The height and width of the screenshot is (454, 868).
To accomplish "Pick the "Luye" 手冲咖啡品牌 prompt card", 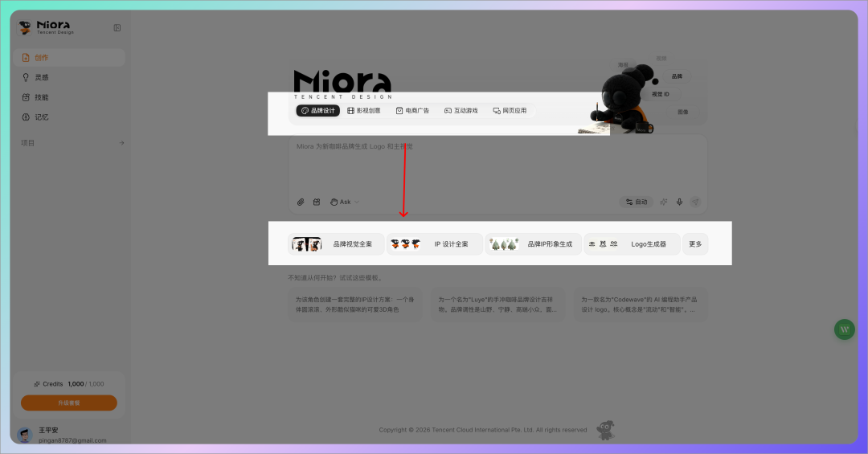I will pyautogui.click(x=497, y=305).
